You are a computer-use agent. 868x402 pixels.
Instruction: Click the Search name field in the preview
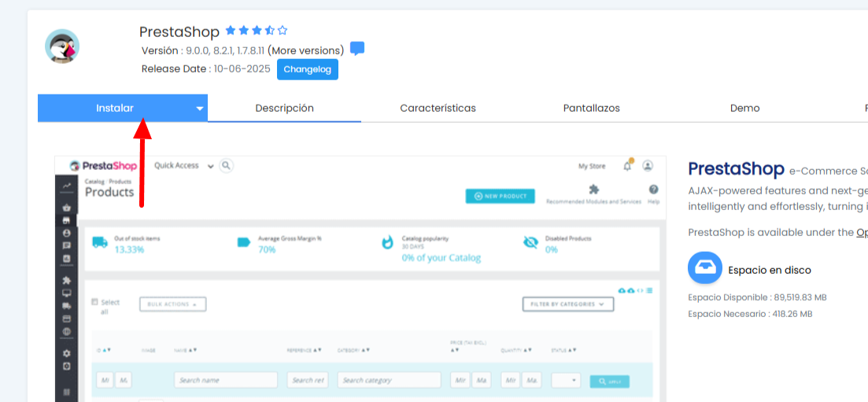click(x=226, y=381)
